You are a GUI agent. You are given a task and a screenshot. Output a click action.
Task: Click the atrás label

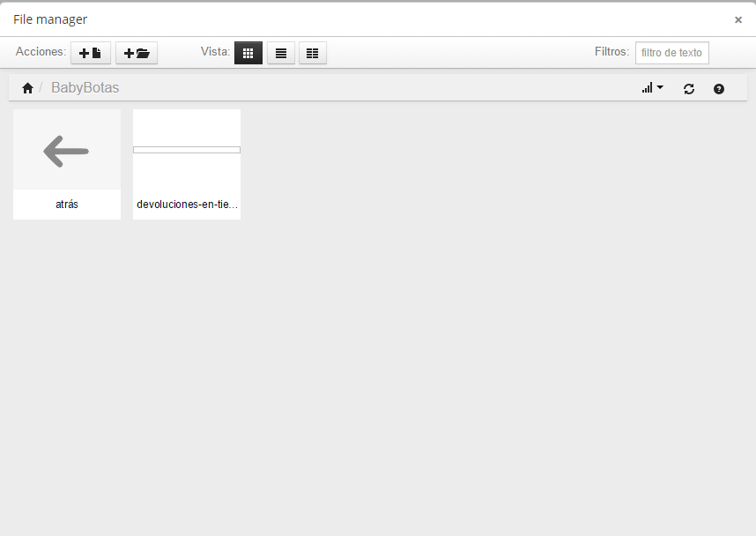tap(67, 204)
